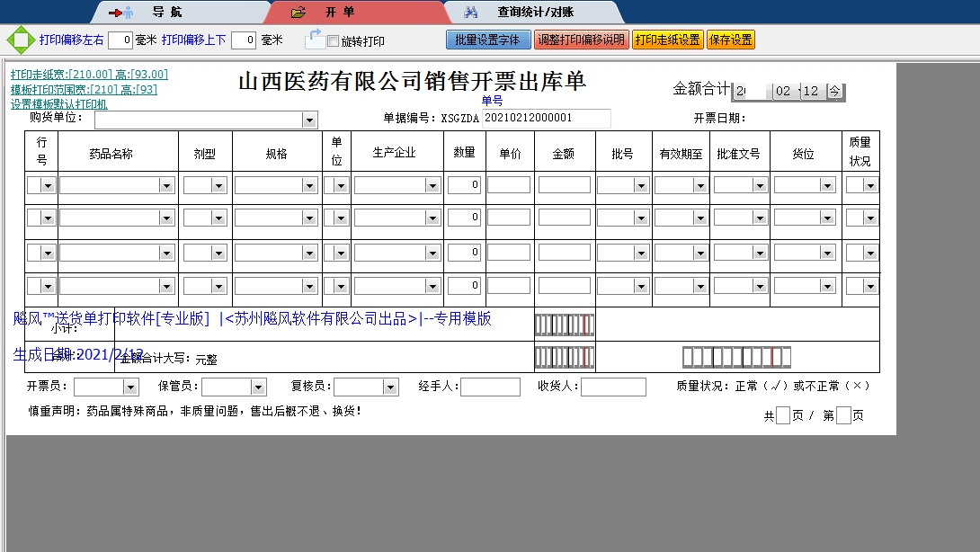Click the 批量设置字体 button
Viewport: 980px width, 552px height.
coord(488,40)
